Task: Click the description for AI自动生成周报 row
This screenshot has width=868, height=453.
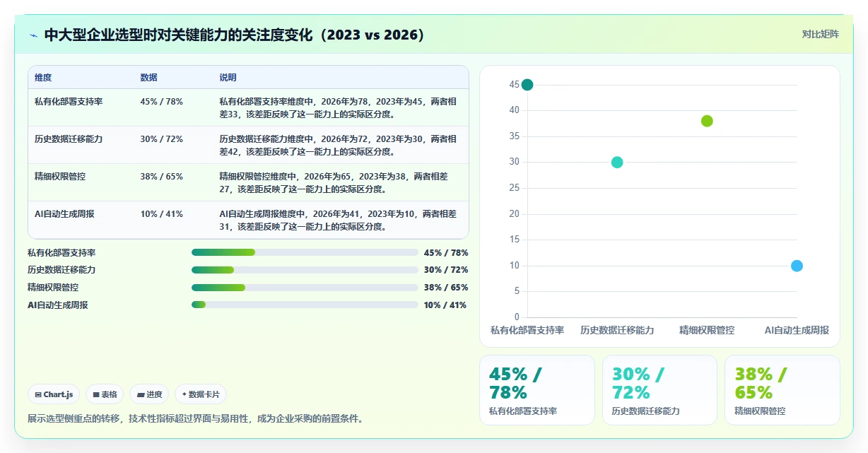Action: (x=338, y=220)
